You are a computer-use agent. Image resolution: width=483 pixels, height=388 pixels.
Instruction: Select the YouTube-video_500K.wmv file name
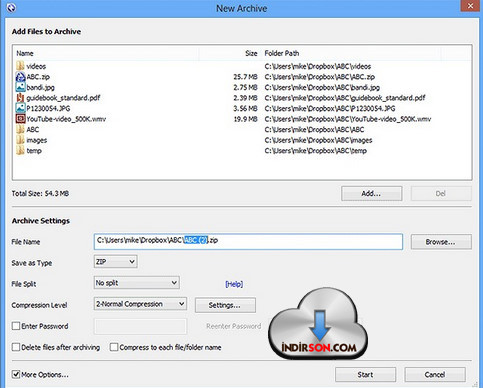point(66,119)
